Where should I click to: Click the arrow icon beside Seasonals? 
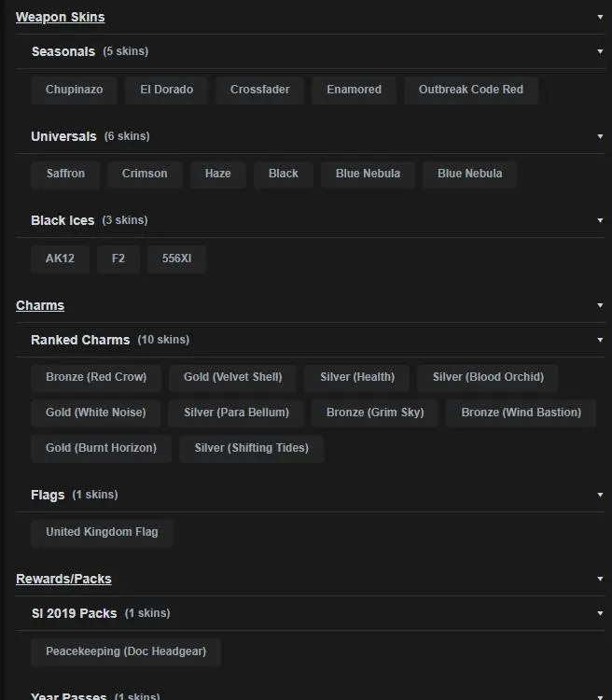600,51
